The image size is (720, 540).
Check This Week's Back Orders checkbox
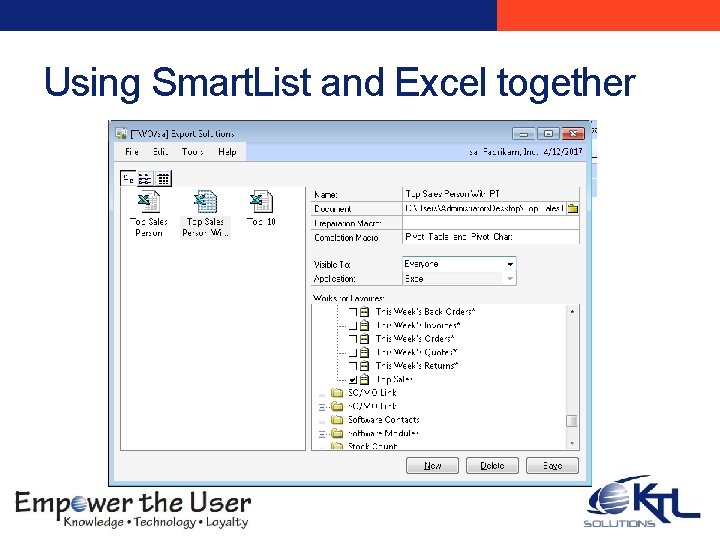pyautogui.click(x=353, y=312)
